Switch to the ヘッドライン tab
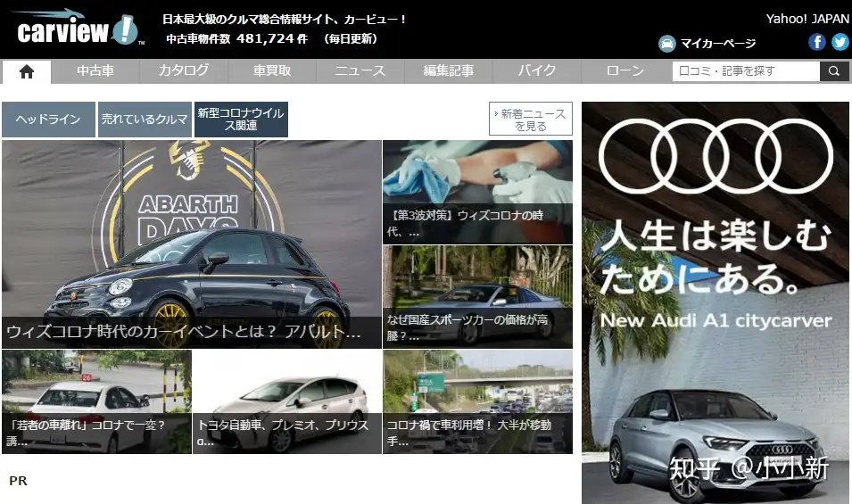This screenshot has height=504, width=852. pyautogui.click(x=48, y=120)
